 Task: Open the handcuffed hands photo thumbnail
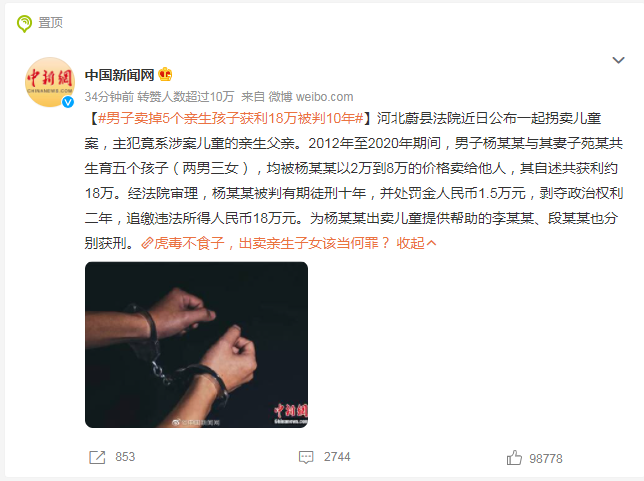tap(196, 345)
